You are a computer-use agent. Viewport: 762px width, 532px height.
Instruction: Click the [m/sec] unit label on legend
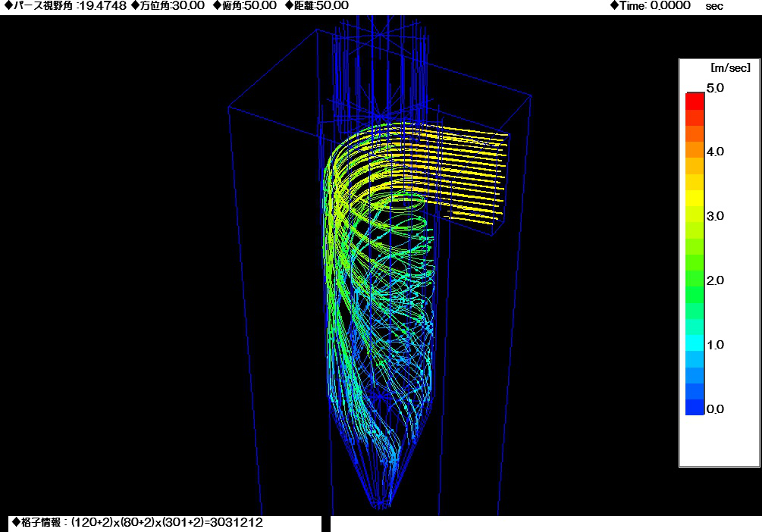click(730, 68)
